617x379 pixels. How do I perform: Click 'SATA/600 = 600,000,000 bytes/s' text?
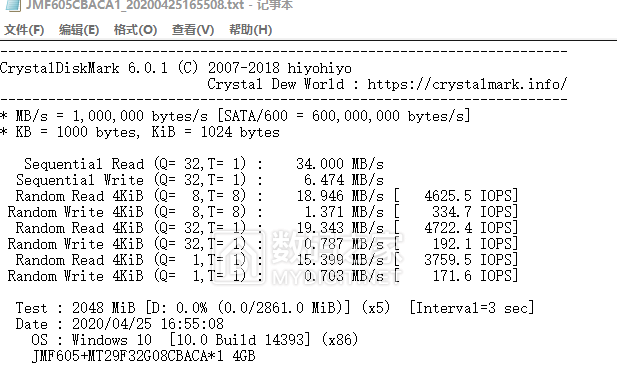(345, 116)
